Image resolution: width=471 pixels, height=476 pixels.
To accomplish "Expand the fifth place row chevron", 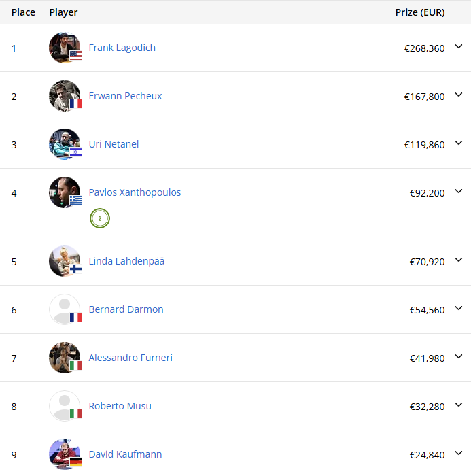I will 459,260.
